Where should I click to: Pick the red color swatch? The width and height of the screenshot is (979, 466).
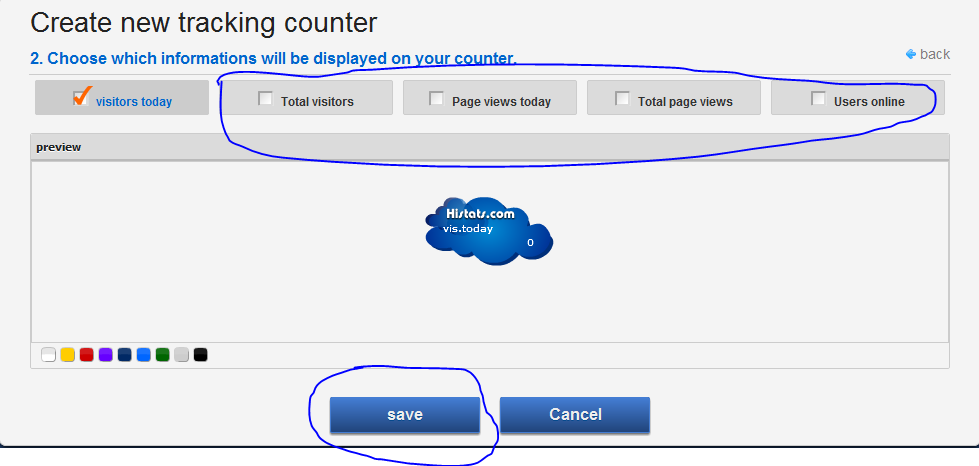(87, 355)
